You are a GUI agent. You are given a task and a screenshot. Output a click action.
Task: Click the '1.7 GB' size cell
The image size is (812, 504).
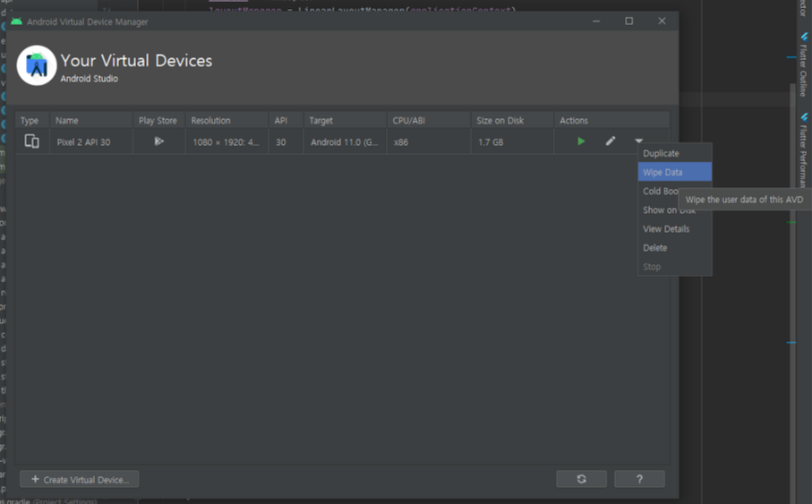pos(512,142)
